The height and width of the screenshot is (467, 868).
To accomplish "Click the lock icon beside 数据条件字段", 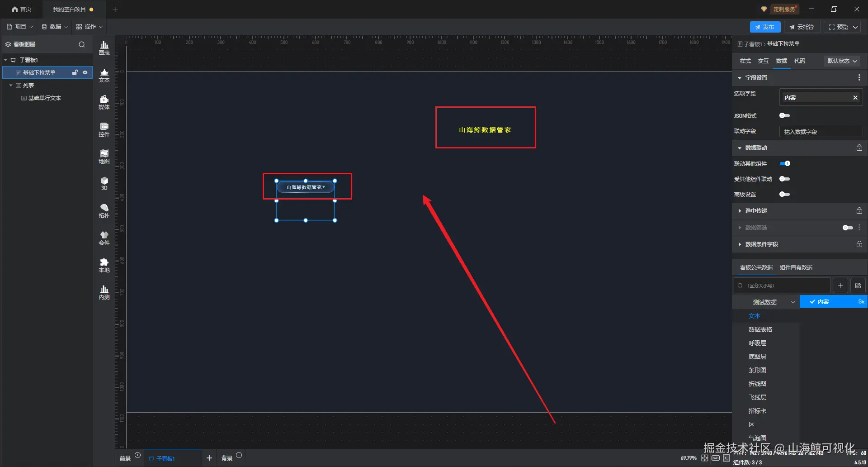I will pos(859,244).
